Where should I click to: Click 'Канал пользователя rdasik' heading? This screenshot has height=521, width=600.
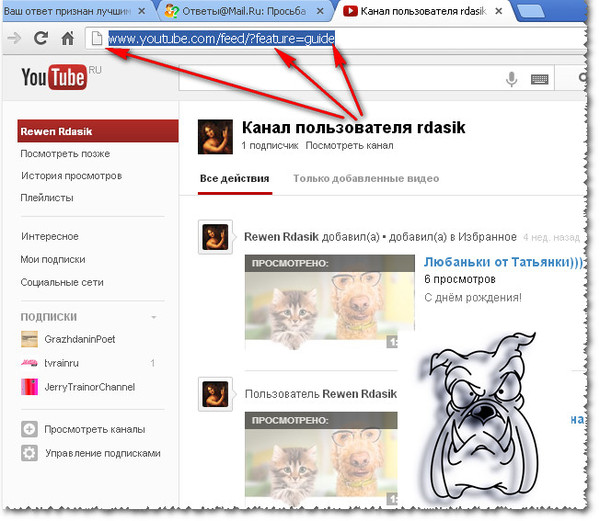point(354,128)
